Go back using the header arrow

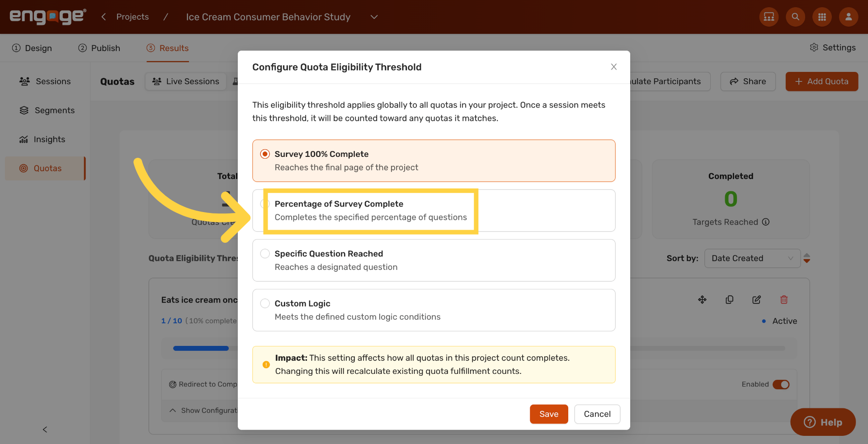104,17
